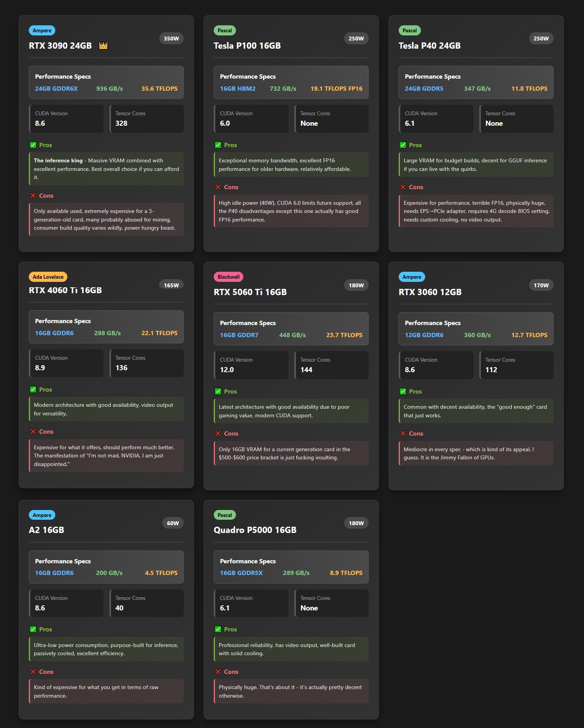Click the "22.1 TFLOPS" value
Viewport: 584px width, 728px height.
pyautogui.click(x=160, y=333)
